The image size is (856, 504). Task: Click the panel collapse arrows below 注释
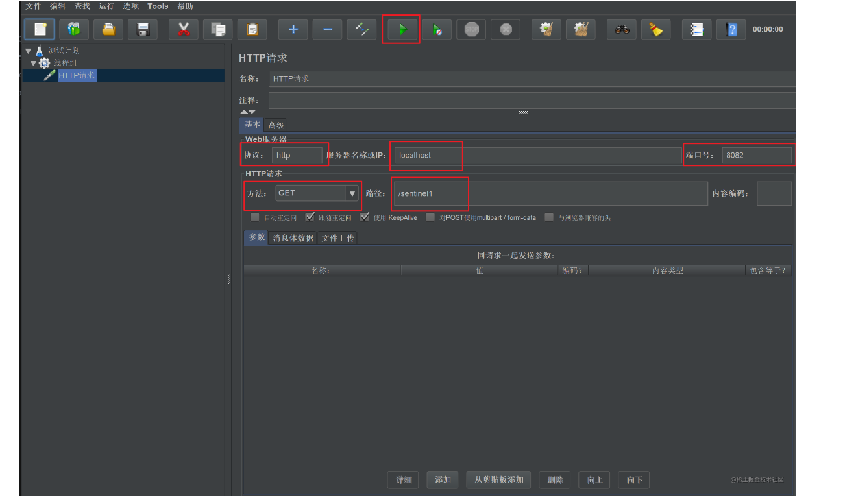pos(248,112)
